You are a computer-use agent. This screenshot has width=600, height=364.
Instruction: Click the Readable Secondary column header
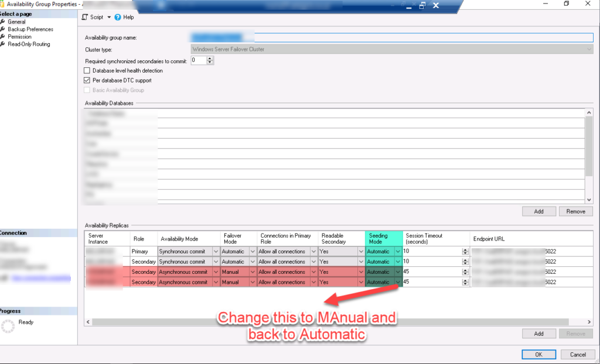click(342, 239)
